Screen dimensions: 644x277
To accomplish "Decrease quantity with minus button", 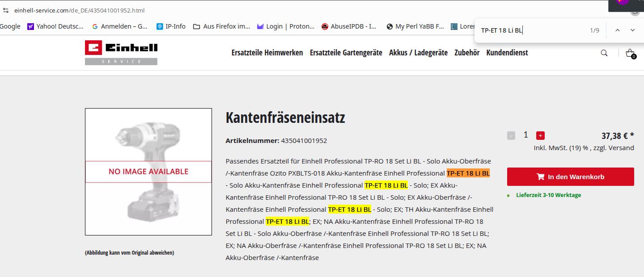I will tap(511, 135).
